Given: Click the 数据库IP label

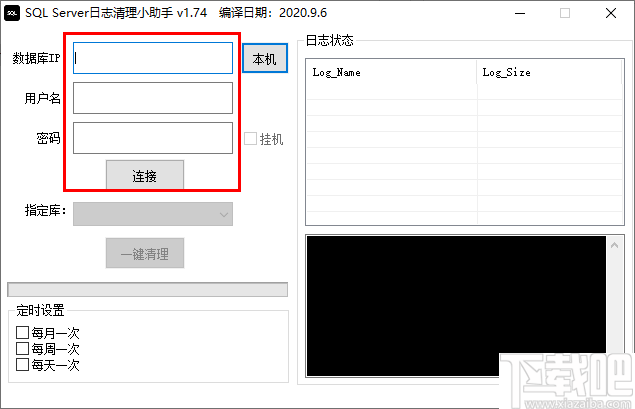Looking at the screenshot, I should [36, 58].
